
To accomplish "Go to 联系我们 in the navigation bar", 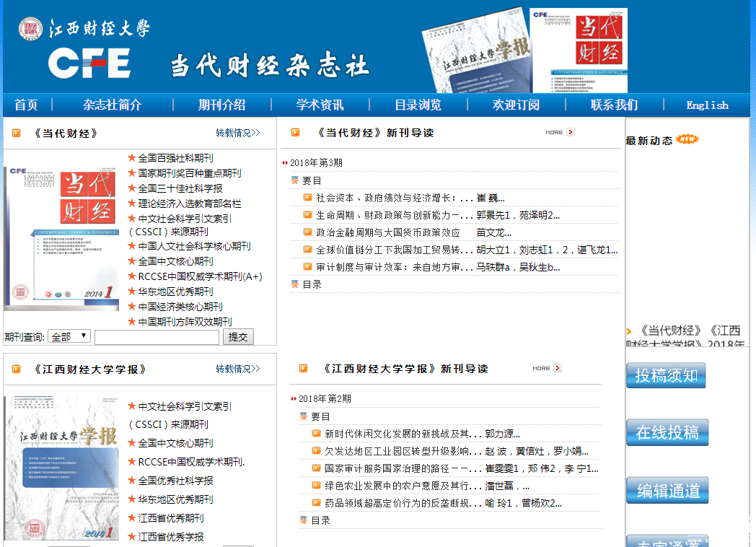I will point(615,105).
